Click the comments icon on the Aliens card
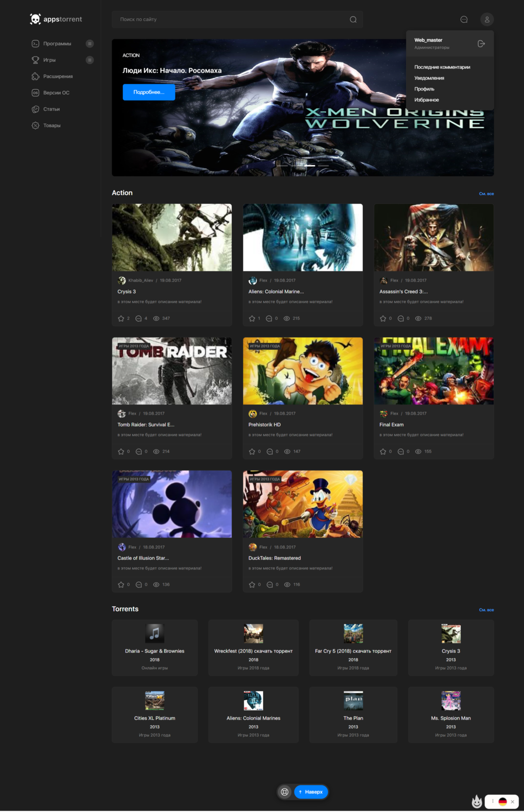524x812 pixels. point(269,318)
